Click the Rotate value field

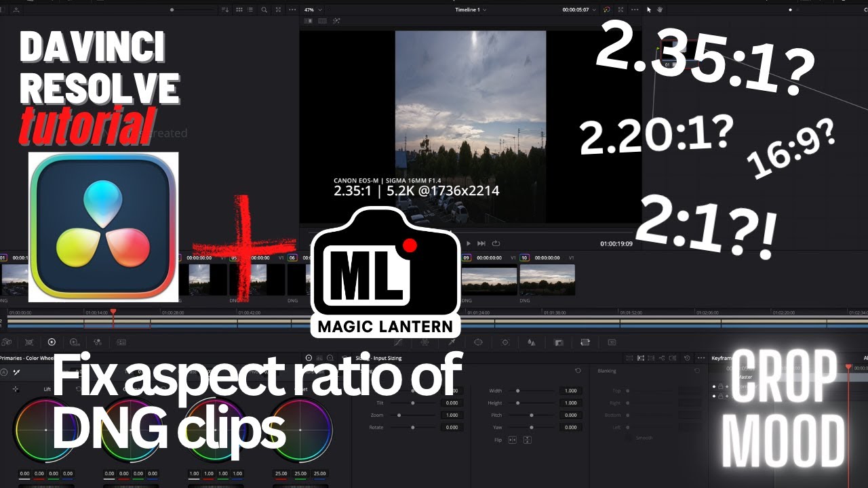click(x=451, y=428)
